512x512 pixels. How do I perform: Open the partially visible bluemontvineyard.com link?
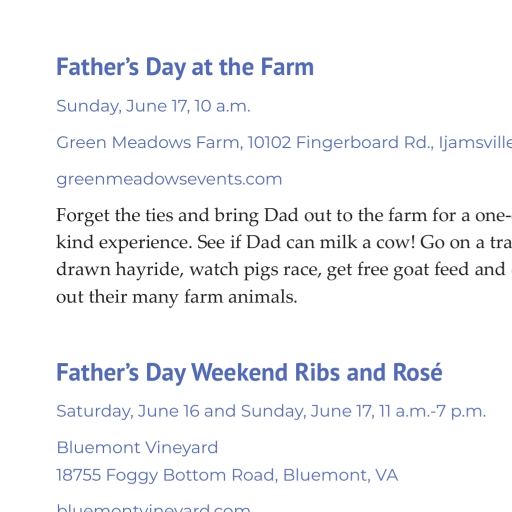(153, 507)
